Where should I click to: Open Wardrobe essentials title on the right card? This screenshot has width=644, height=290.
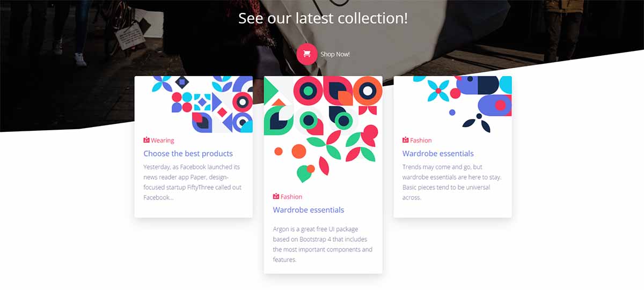tap(438, 153)
